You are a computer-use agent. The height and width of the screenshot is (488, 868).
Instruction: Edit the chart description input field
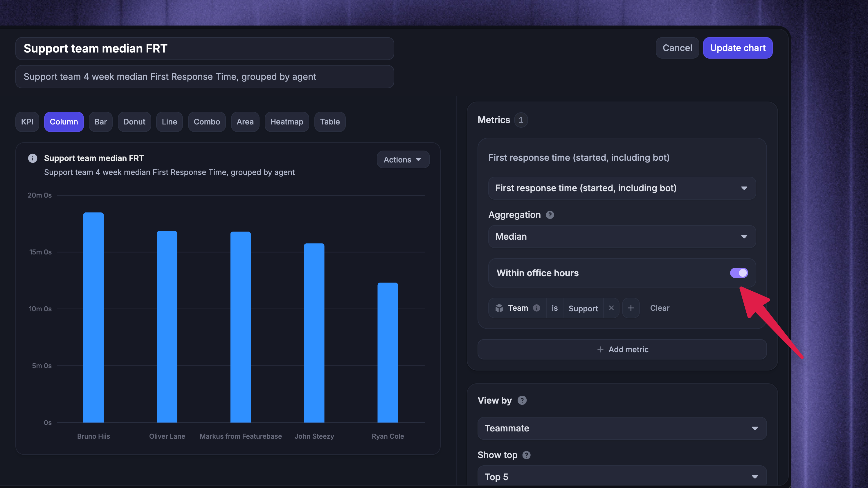click(x=205, y=77)
